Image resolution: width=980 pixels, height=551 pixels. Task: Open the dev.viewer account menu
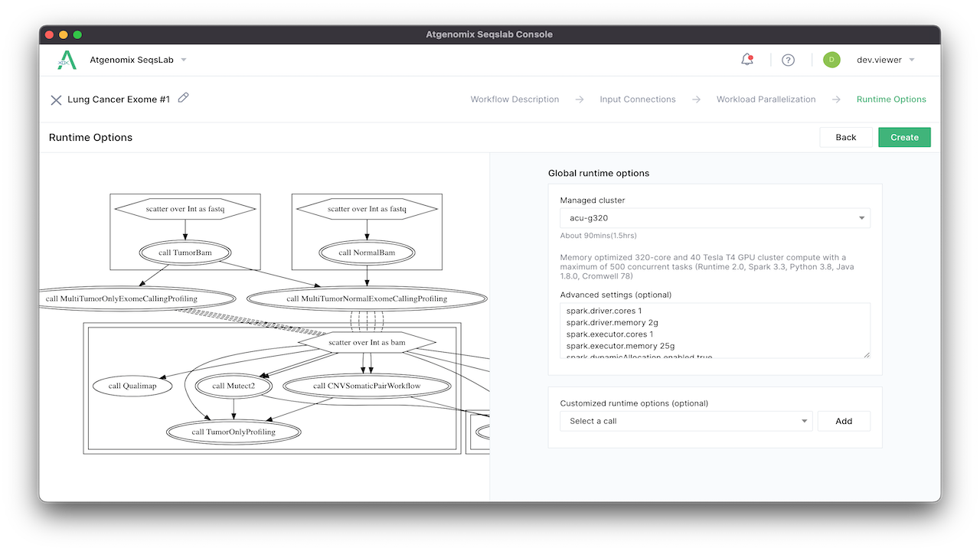click(885, 60)
